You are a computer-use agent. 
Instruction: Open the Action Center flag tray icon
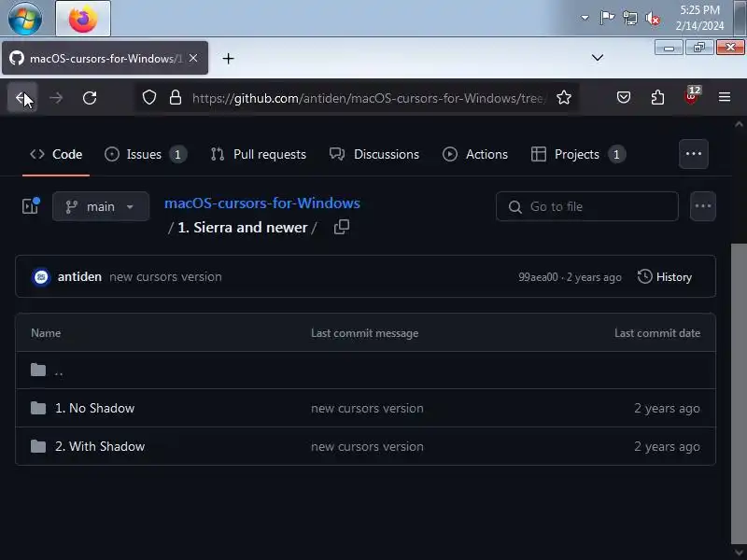607,18
